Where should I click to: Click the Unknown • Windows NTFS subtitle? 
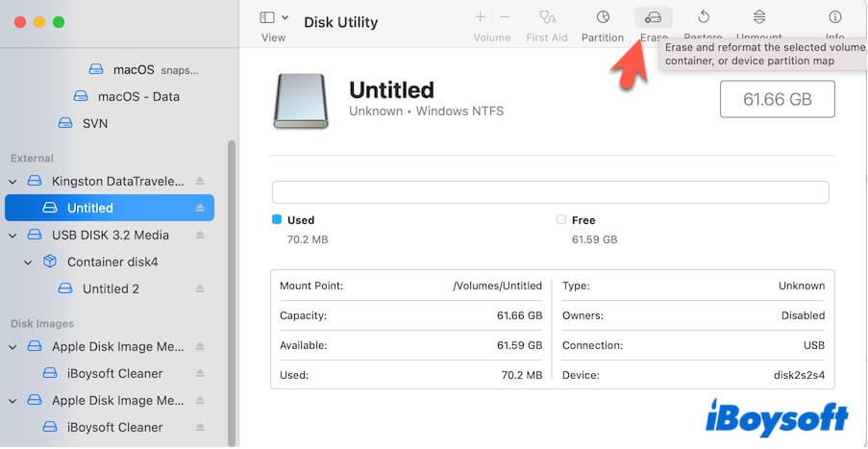426,112
